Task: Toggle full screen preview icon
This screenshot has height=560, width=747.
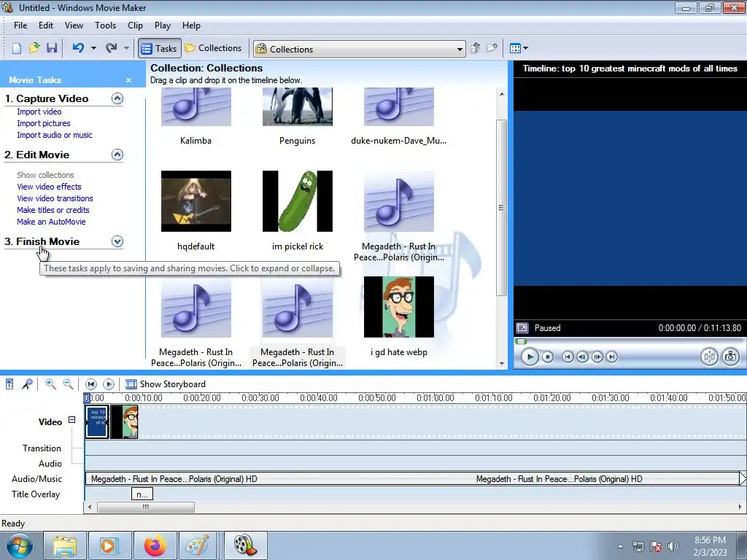Action: (x=522, y=328)
